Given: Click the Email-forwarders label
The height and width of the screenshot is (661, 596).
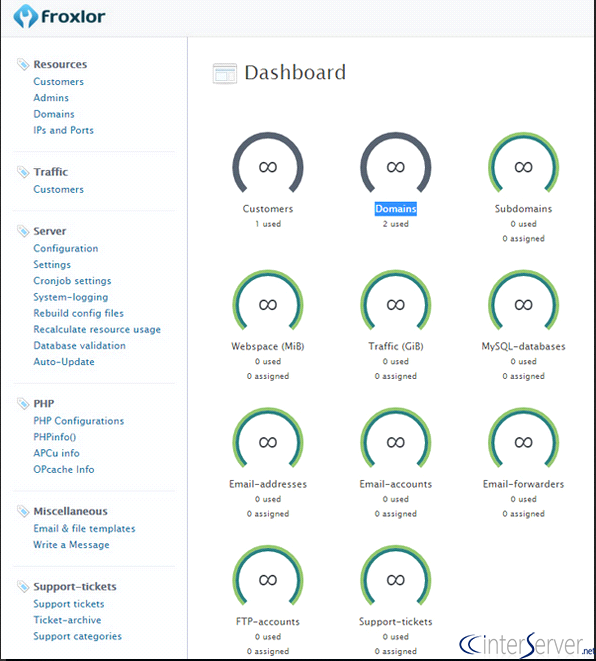Looking at the screenshot, I should [524, 484].
